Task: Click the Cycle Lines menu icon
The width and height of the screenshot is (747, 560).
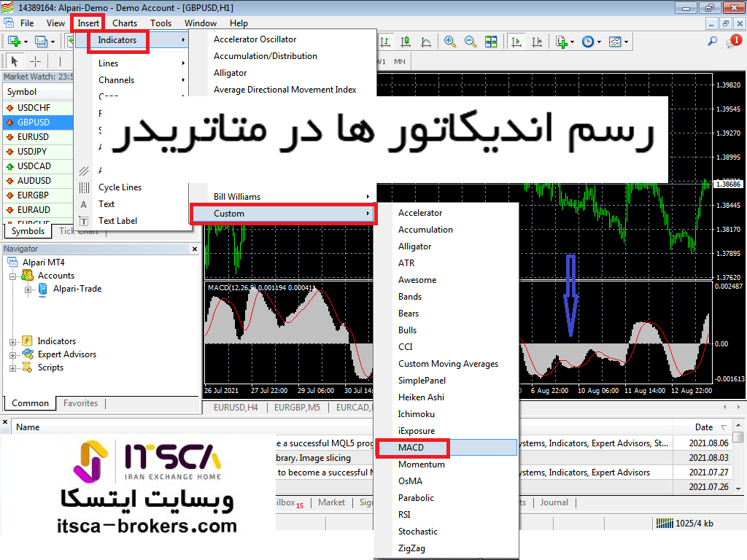Action: 84,187
